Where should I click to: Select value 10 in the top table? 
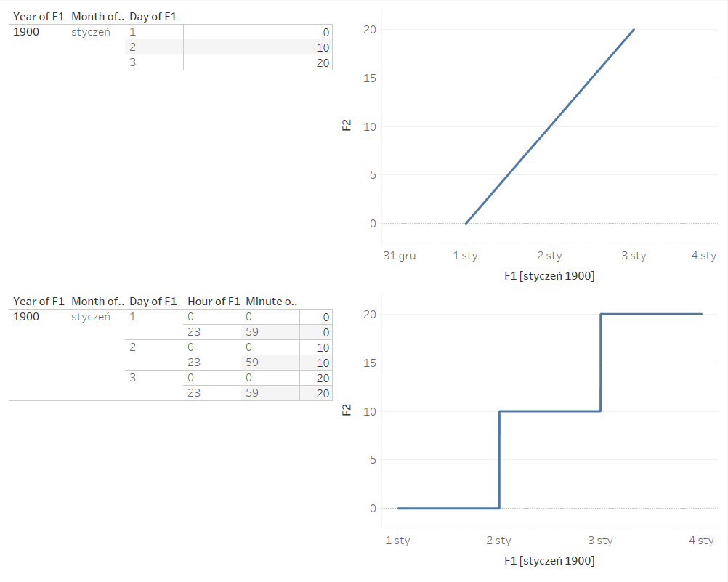pos(323,48)
